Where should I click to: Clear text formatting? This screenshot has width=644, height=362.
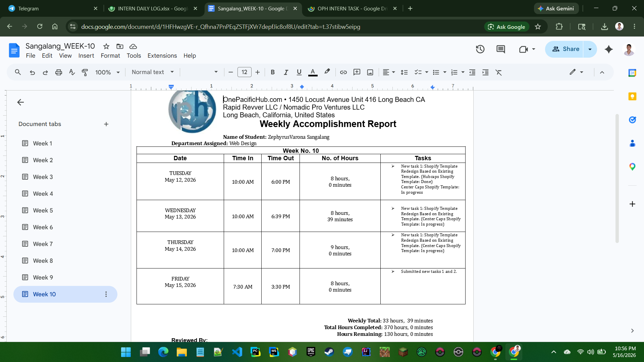tap(499, 72)
